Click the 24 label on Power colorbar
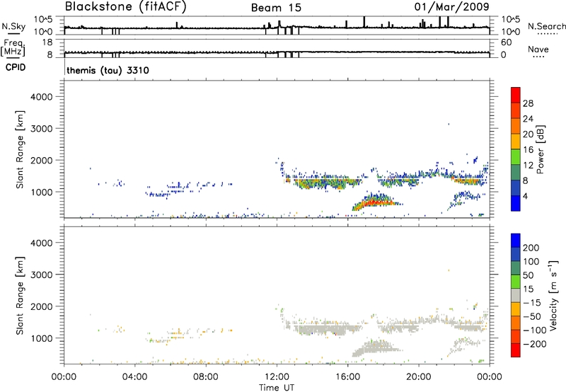Image resolution: width=566 pixels, height=392 pixels. click(528, 119)
